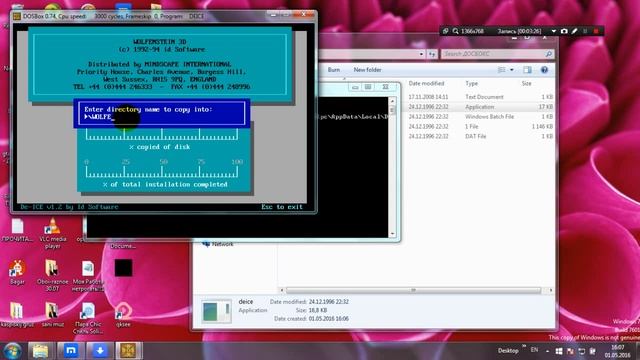Stop the recording with the red button
Screen dimensions: 640x360
click(596, 31)
